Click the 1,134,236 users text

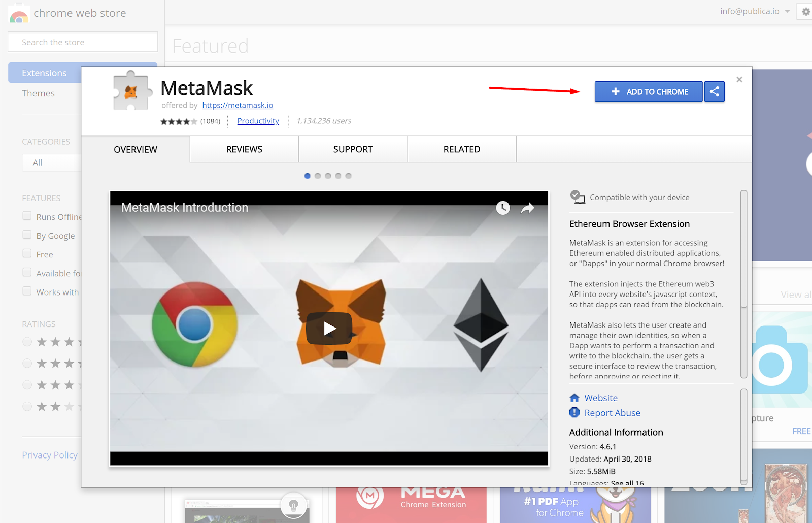(324, 121)
